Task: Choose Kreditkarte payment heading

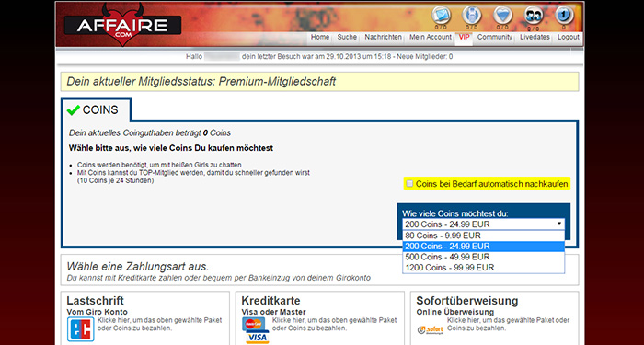Action: coord(270,301)
